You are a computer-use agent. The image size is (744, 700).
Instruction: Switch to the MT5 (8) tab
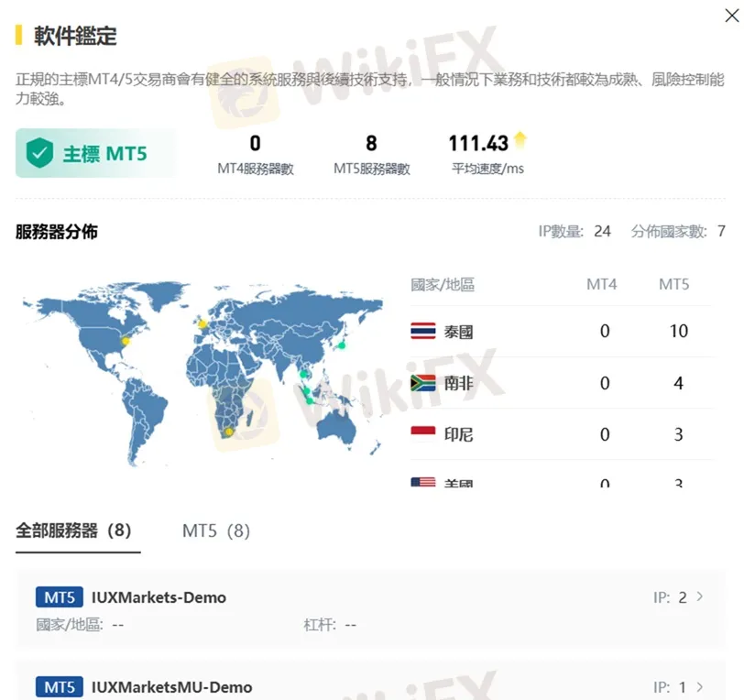tap(214, 530)
